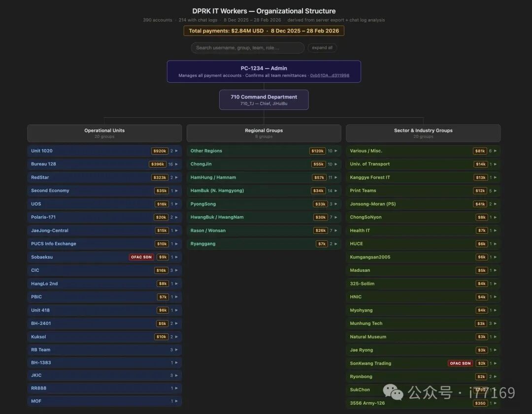Image resolution: width=532 pixels, height=414 pixels.
Task: Expand the Print Teams arrow
Action: [x=496, y=191]
